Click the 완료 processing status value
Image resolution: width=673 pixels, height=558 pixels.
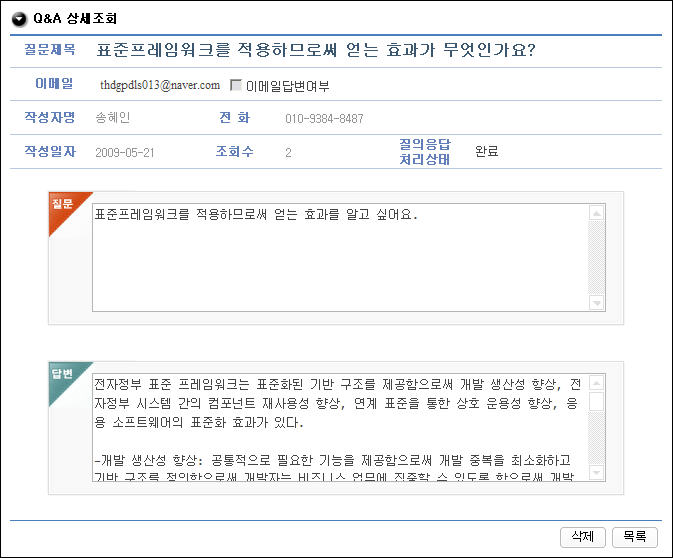pos(487,152)
